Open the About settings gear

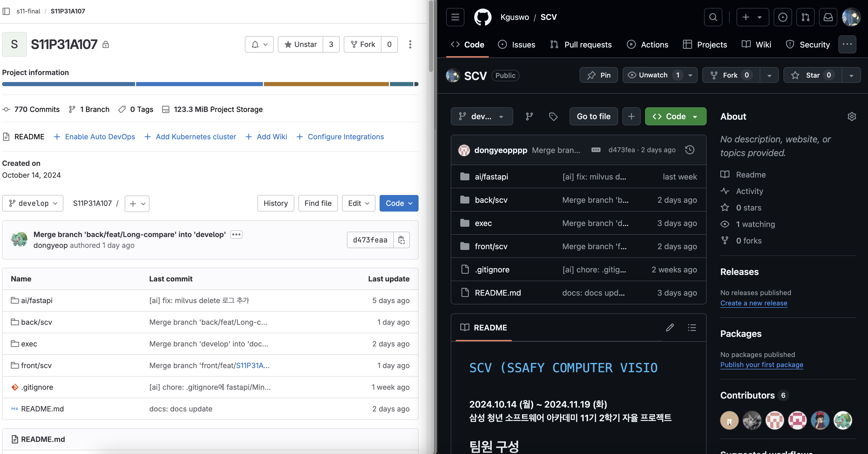pyautogui.click(x=852, y=116)
